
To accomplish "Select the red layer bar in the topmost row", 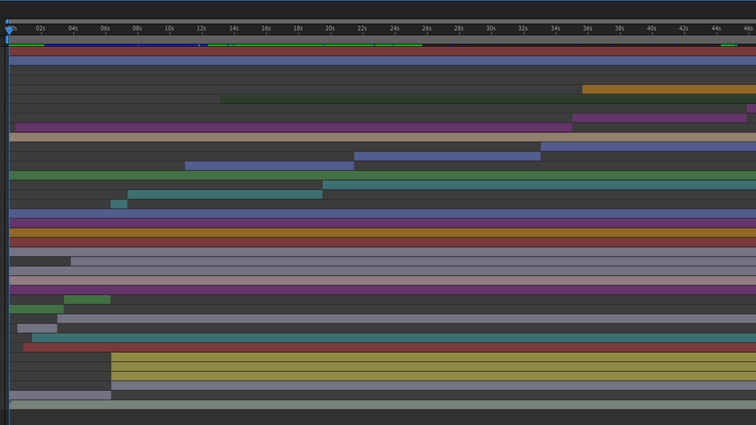I will click(x=383, y=51).
